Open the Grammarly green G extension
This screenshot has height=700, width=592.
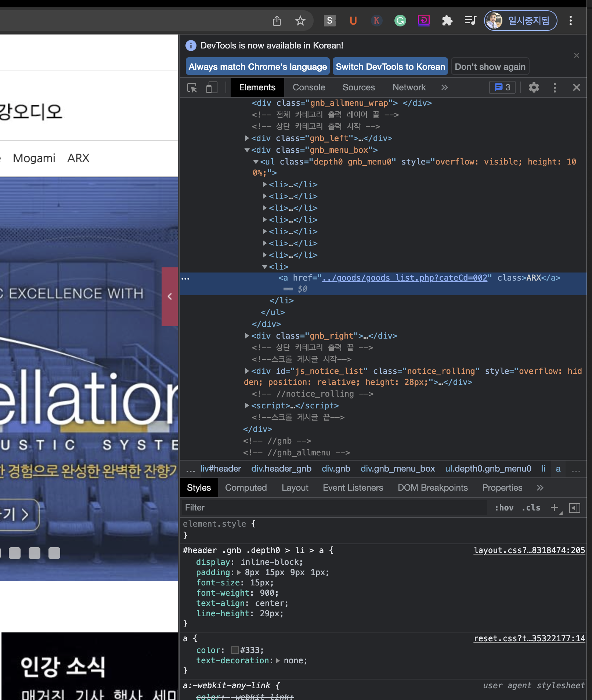[400, 21]
